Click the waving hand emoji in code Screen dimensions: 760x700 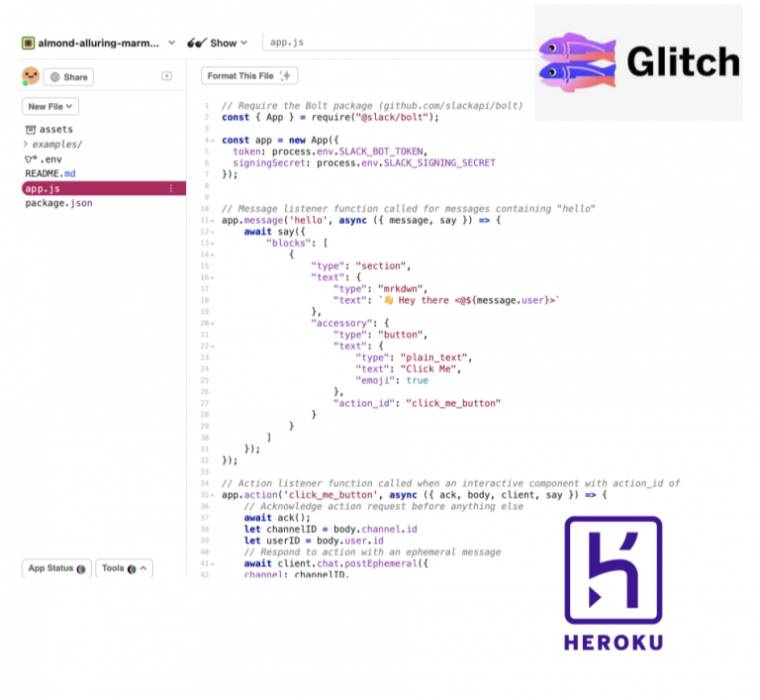(x=389, y=300)
